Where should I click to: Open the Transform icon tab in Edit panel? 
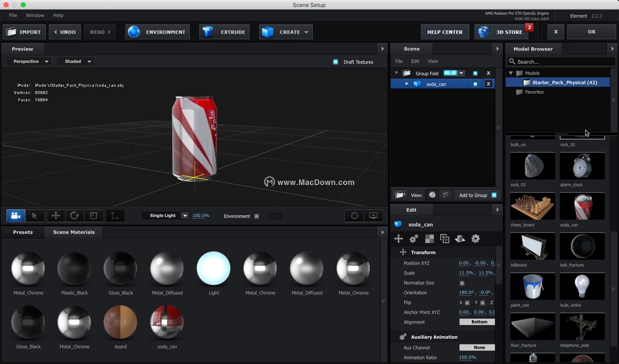398,239
